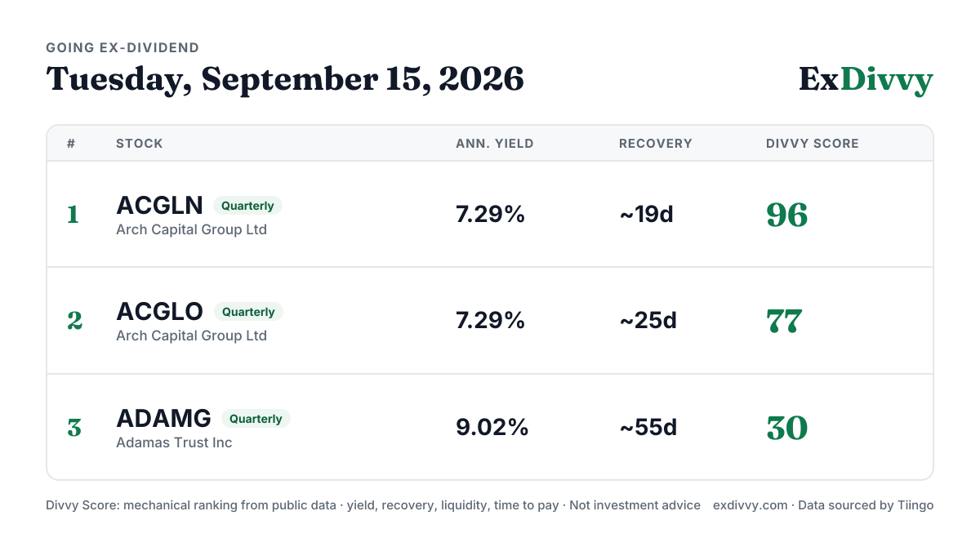Sort by the Divvy Score column header
The height and width of the screenshot is (551, 980).
(x=813, y=144)
